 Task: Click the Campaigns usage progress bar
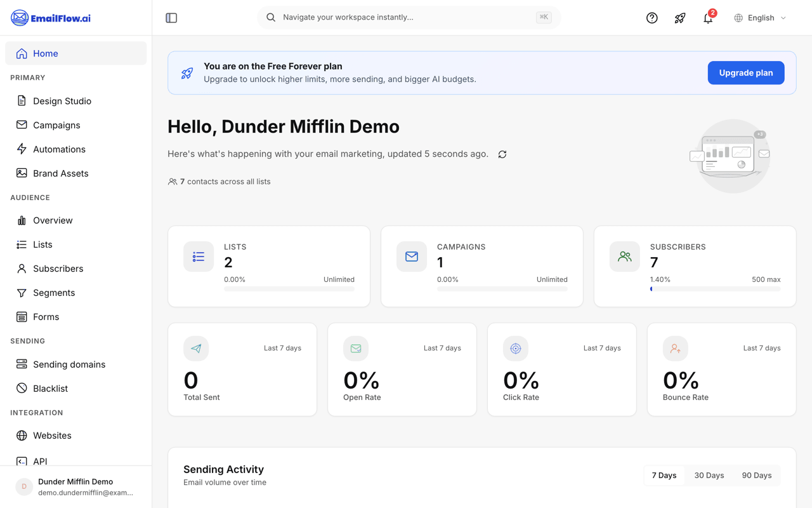(502, 289)
